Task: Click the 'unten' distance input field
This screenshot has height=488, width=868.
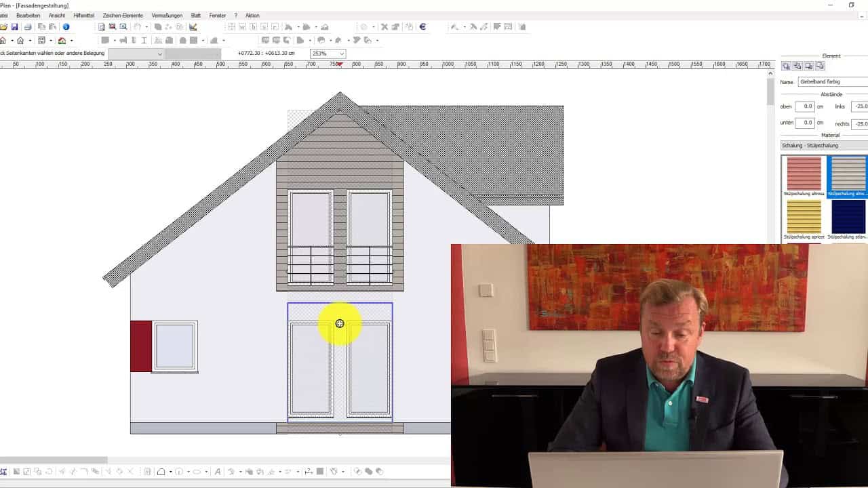Action: (x=805, y=123)
